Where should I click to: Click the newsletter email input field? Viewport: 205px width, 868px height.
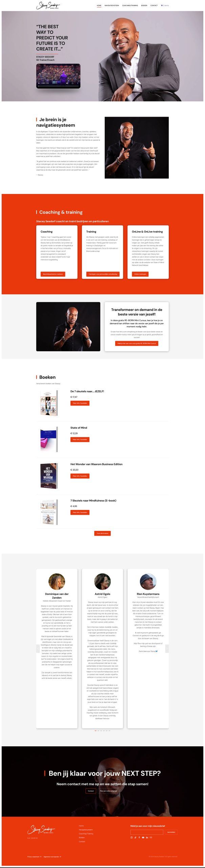point(147,832)
